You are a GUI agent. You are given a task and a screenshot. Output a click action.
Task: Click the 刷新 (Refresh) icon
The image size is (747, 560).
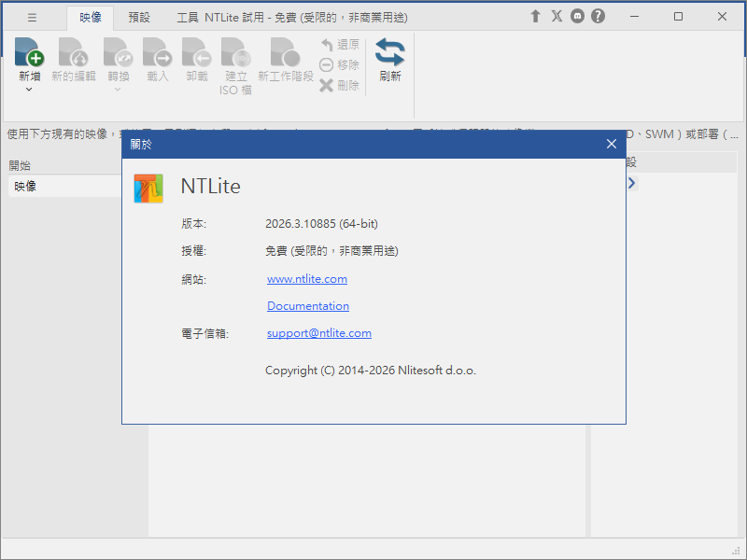tap(389, 56)
